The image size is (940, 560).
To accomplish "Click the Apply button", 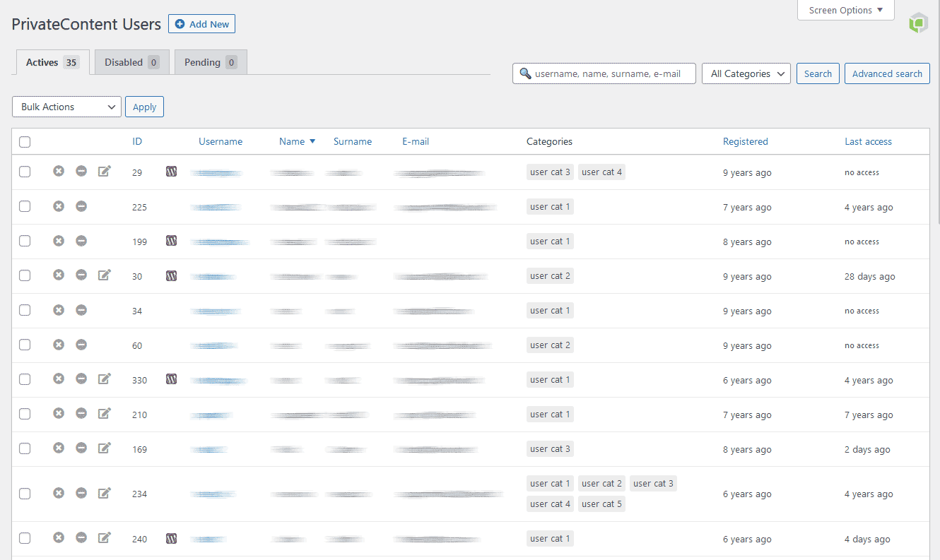I will point(144,107).
